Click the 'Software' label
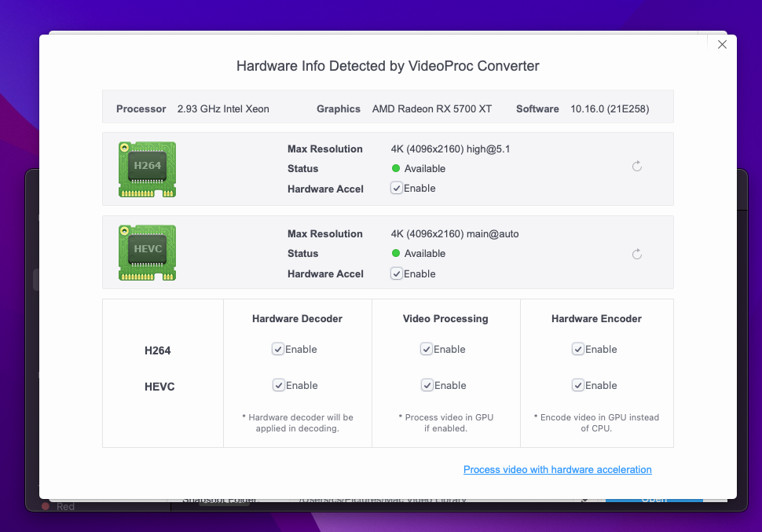Screen dimensions: 762x532 (537, 109)
